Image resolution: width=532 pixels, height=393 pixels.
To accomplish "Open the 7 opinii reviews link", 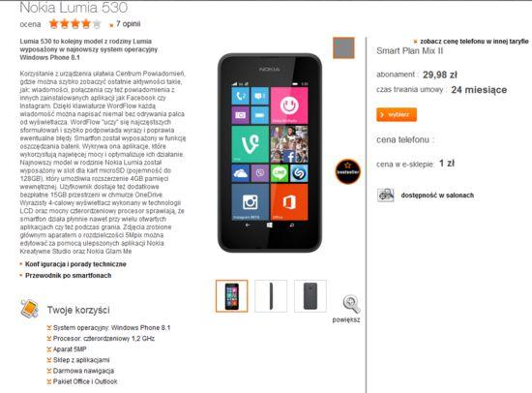I will pyautogui.click(x=128, y=24).
